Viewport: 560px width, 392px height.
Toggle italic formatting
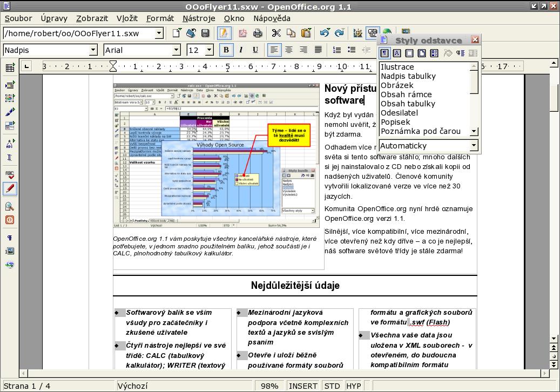(x=241, y=50)
